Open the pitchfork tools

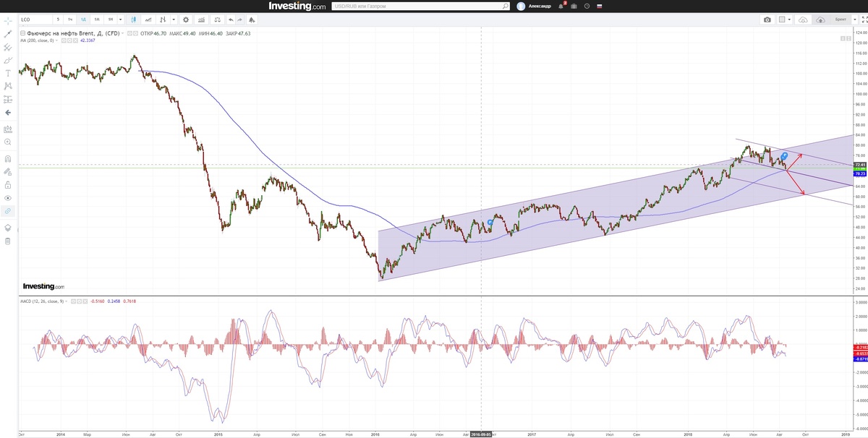coord(8,47)
